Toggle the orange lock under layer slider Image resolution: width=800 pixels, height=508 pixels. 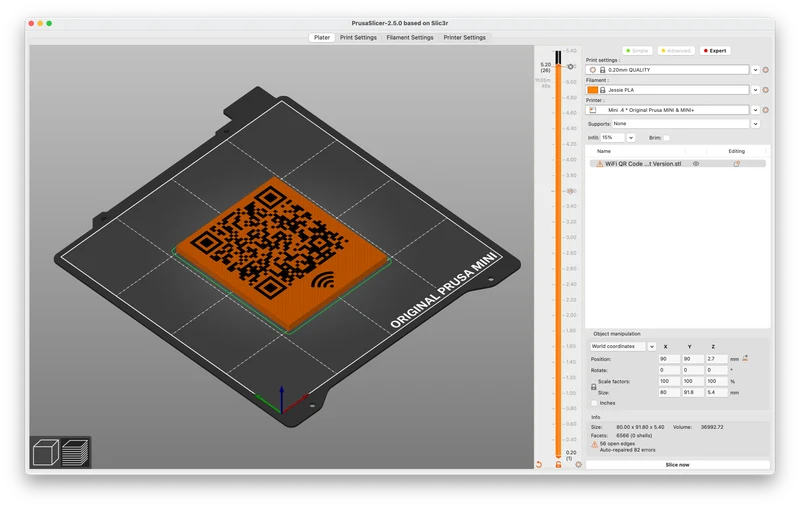(558, 465)
